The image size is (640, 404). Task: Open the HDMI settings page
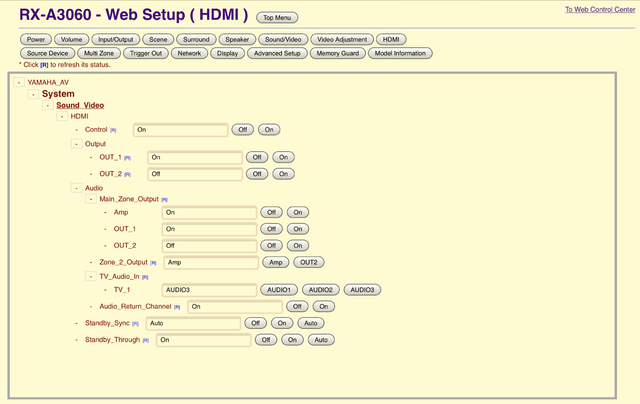(x=391, y=40)
